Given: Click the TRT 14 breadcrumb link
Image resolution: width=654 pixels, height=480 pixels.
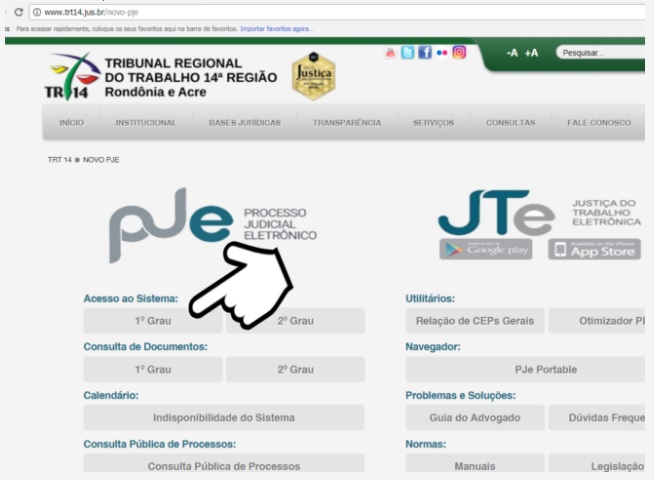Looking at the screenshot, I should click(60, 160).
